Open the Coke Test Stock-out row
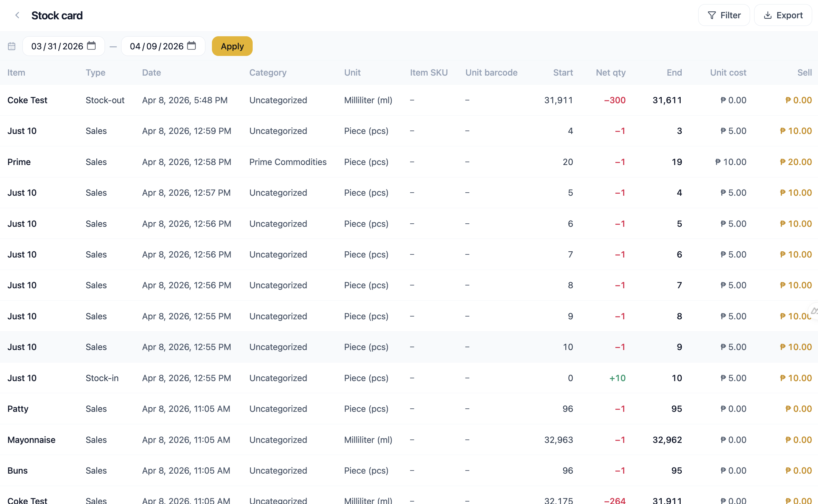Viewport: 818px width, 504px height. (x=28, y=100)
